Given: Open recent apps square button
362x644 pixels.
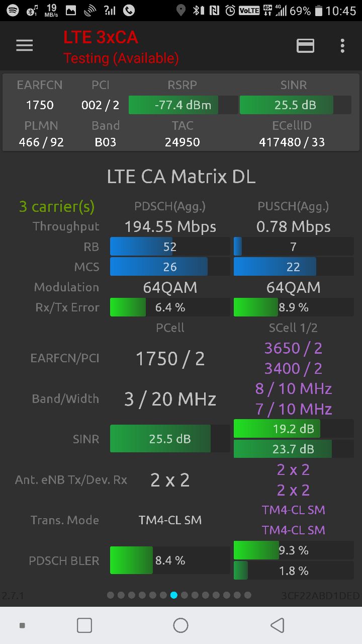Looking at the screenshot, I should coord(84,625).
